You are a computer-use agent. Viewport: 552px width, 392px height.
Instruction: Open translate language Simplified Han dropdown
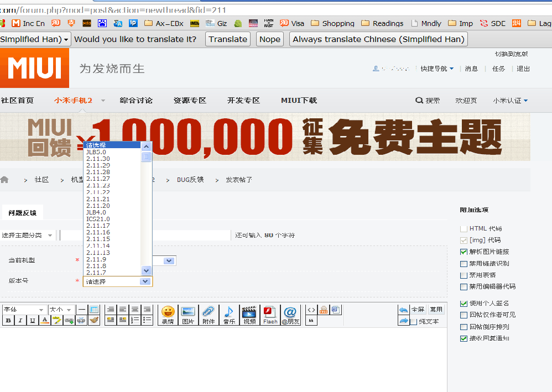click(x=34, y=39)
